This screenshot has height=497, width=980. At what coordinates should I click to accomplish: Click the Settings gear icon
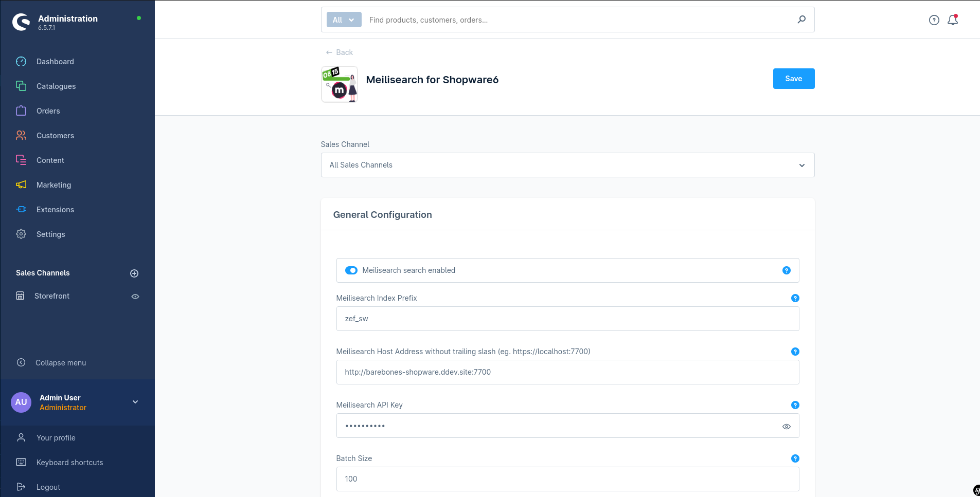[x=21, y=234]
